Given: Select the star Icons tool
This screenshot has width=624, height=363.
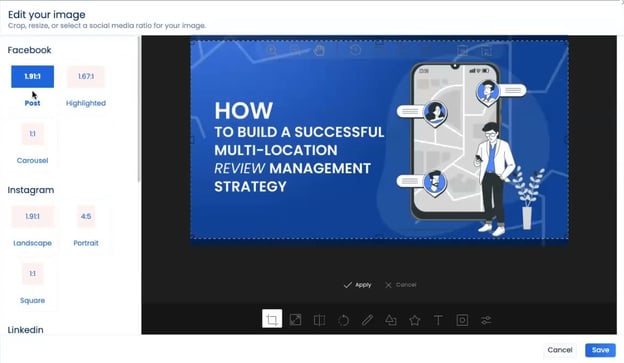Looking at the screenshot, I should [415, 320].
